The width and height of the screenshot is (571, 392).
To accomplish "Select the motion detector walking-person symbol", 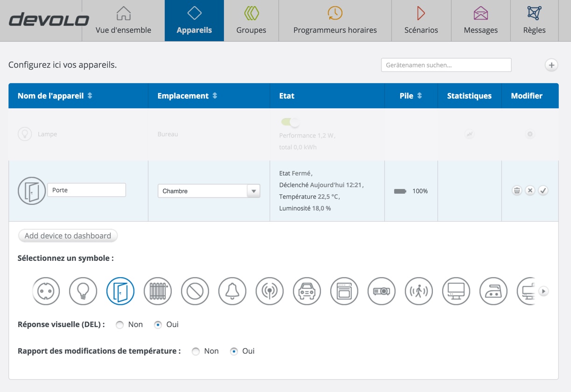I will point(419,291).
